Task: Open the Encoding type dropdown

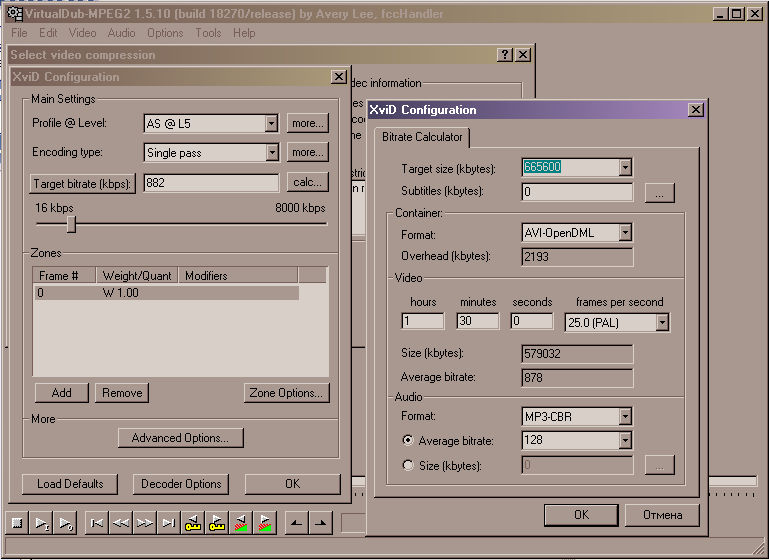Action: (271, 153)
